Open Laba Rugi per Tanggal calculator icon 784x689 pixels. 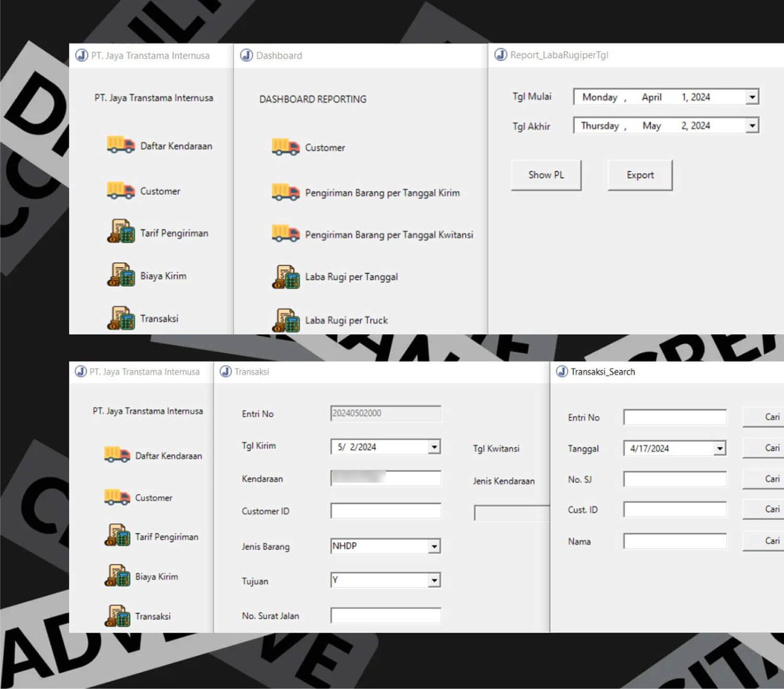pos(285,277)
